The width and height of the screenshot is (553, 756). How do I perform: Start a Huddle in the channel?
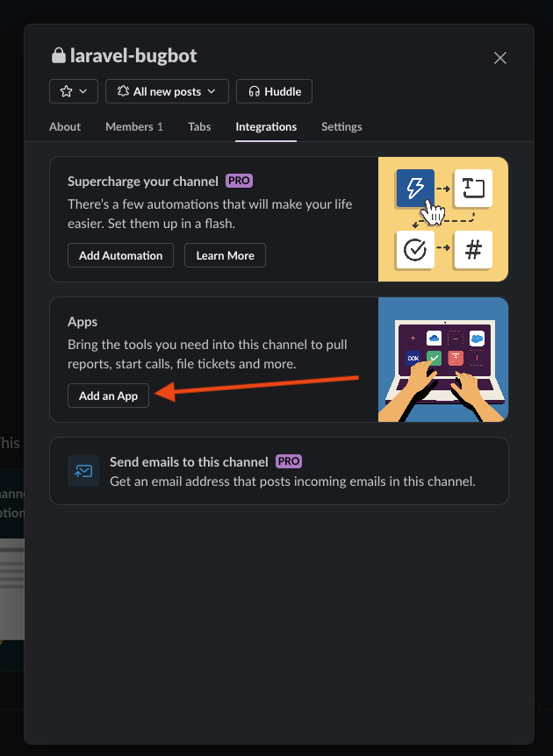tap(274, 91)
